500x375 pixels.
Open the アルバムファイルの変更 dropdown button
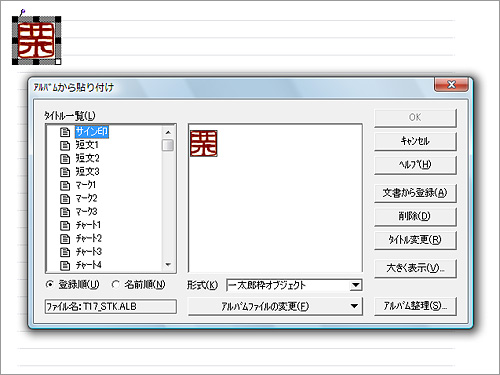point(275,306)
